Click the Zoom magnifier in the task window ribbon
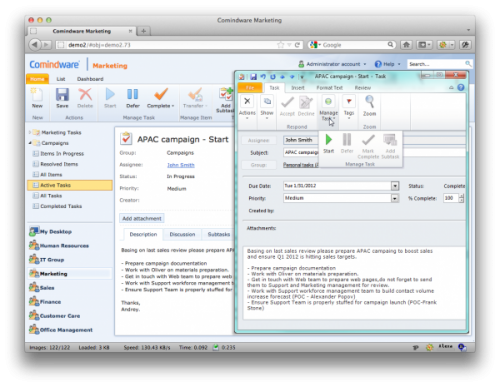 point(370,102)
